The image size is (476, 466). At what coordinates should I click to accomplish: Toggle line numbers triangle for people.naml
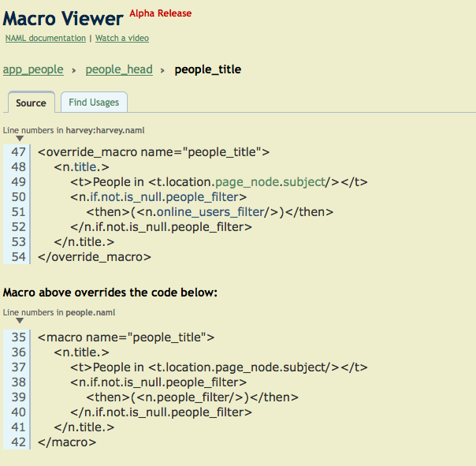[20, 322]
